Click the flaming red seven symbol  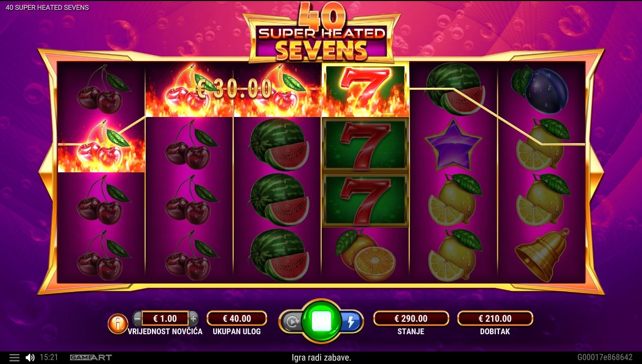pyautogui.click(x=365, y=89)
